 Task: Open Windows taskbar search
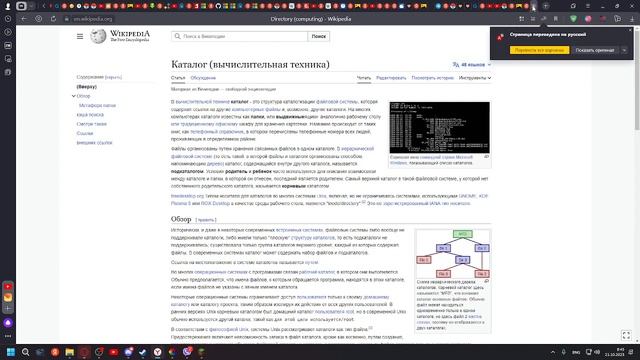25,352
